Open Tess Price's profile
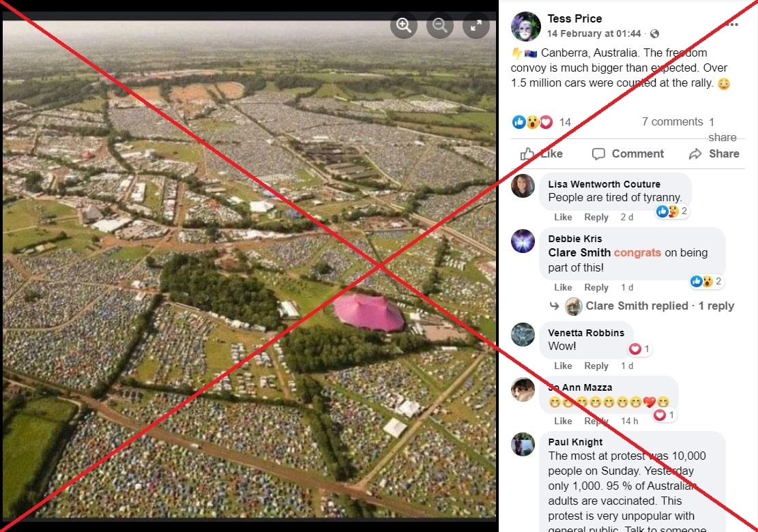This screenshot has width=758, height=532. coord(576,18)
